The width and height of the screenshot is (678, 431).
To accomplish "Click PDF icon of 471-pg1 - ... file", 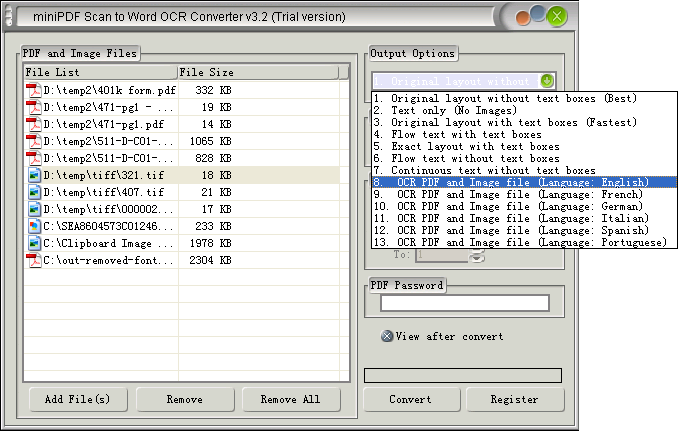I will point(34,107).
